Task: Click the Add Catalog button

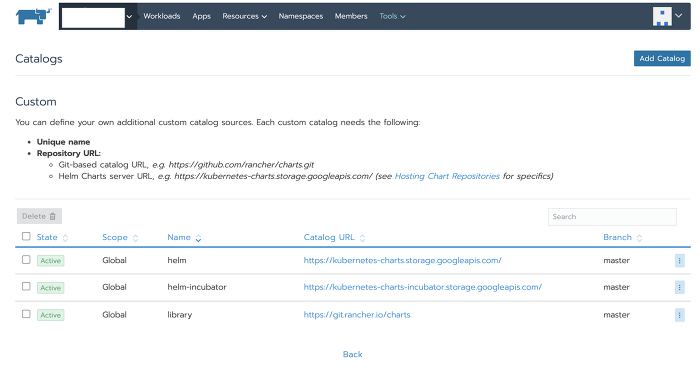Action: point(662,59)
